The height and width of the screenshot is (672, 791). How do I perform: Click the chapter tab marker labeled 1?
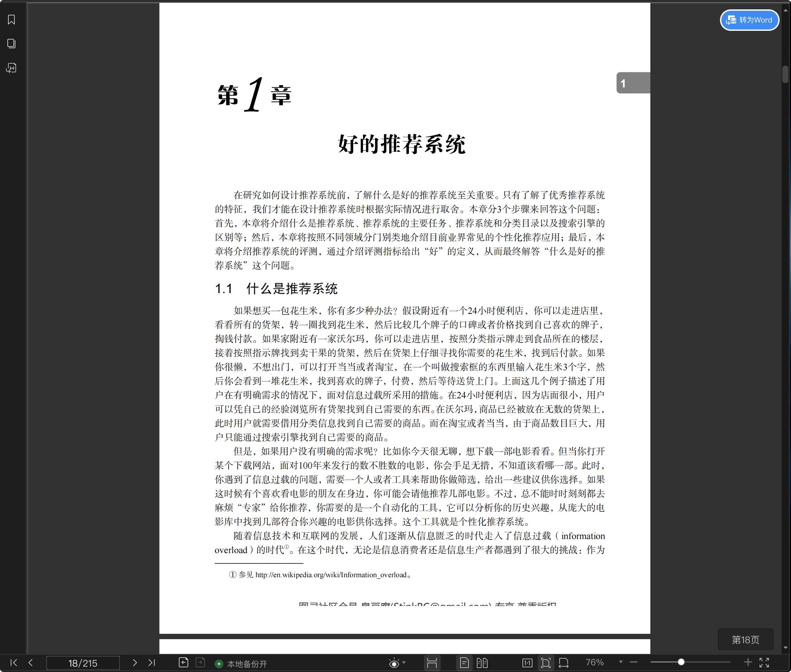pos(633,83)
